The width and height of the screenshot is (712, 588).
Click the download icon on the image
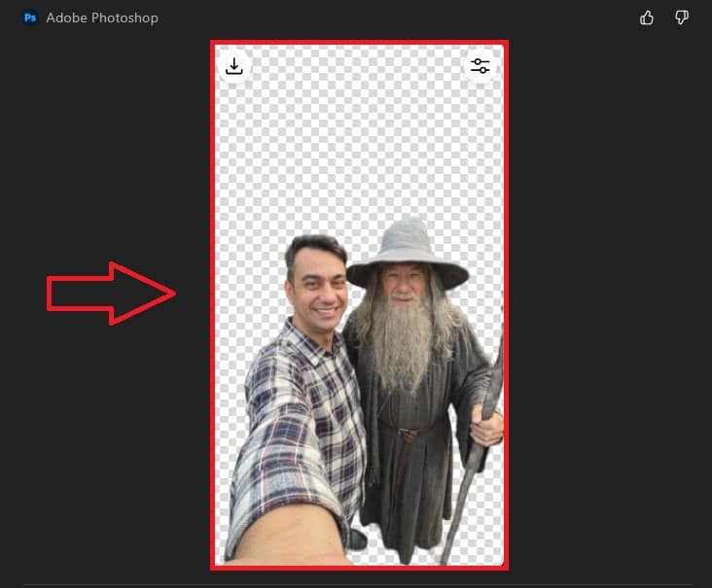tap(233, 66)
